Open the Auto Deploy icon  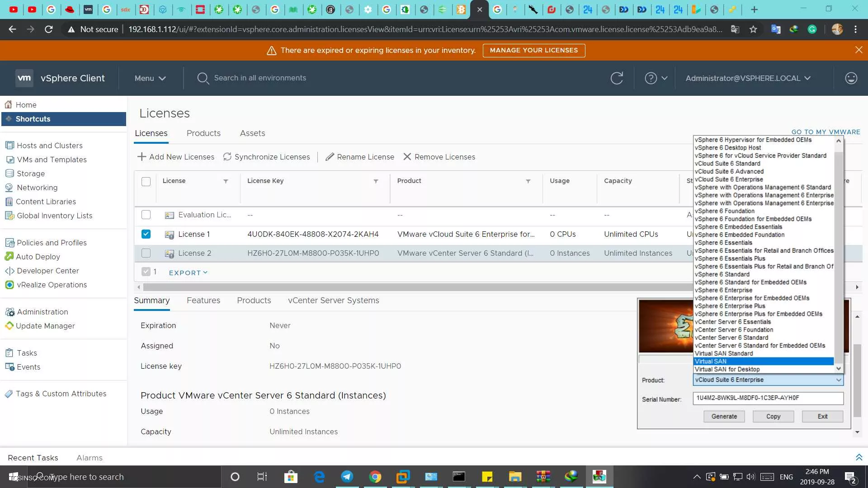point(9,257)
